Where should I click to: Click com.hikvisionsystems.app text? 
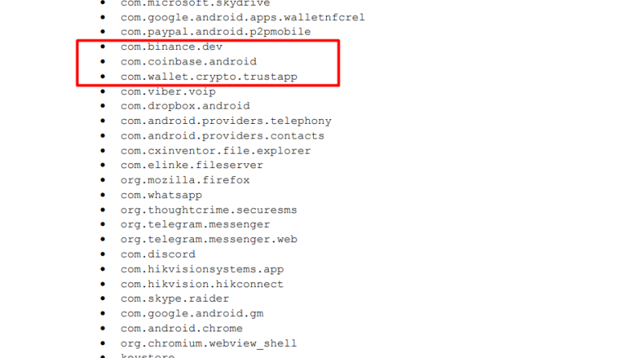pos(202,270)
